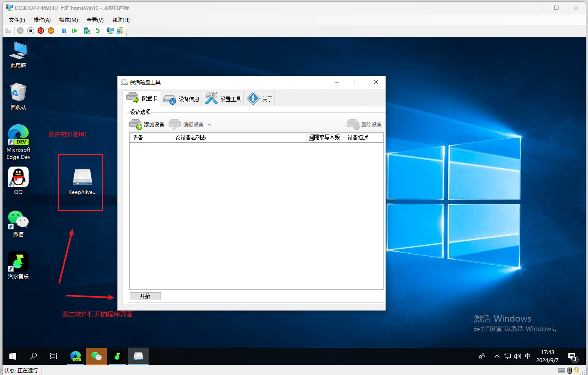The width and height of the screenshot is (588, 375).
Task: Open the 帮助(H) menu
Action: (x=121, y=20)
